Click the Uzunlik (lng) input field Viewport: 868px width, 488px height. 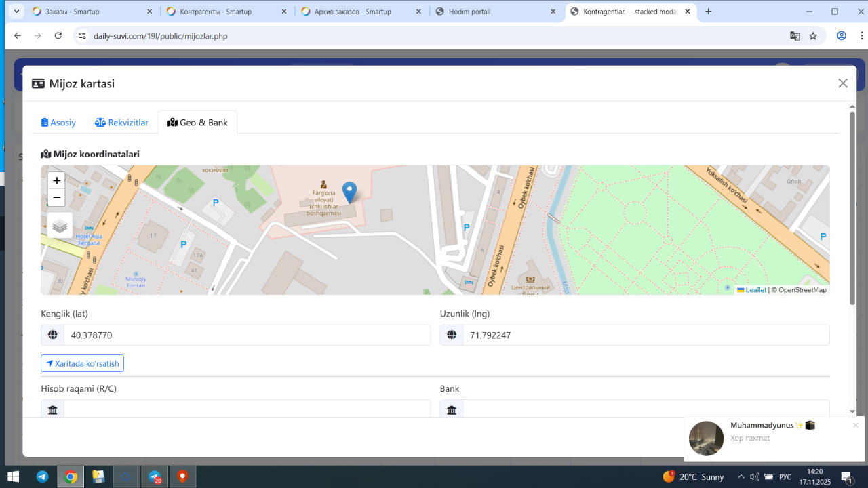pos(646,335)
